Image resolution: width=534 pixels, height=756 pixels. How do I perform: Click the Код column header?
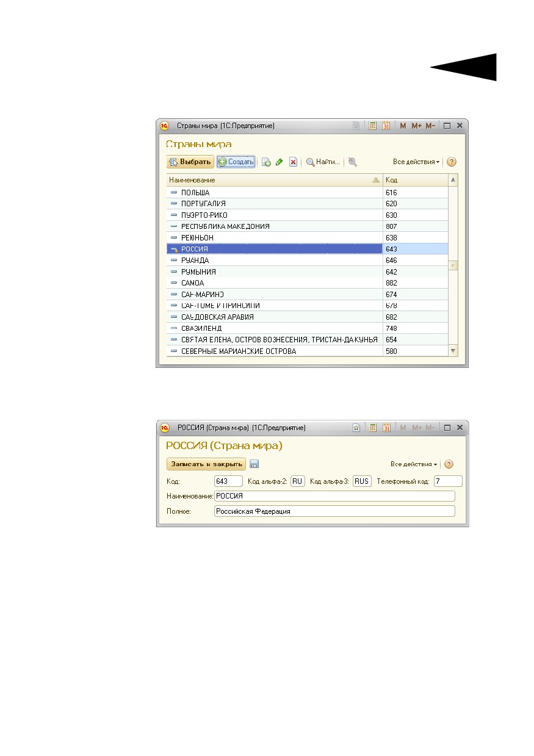click(x=415, y=180)
